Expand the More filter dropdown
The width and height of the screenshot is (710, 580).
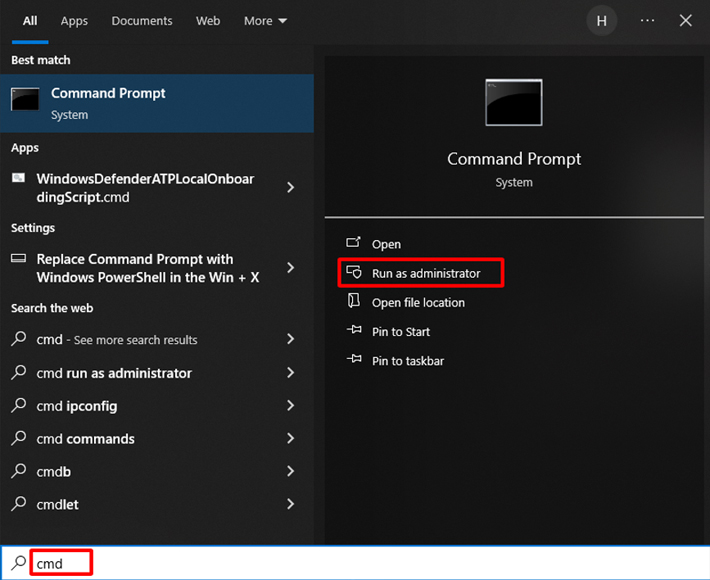[x=265, y=21]
